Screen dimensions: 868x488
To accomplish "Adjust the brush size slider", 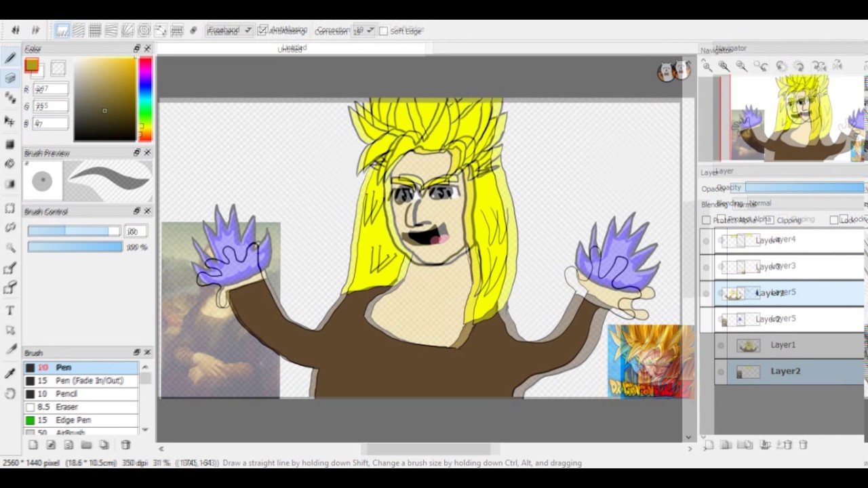I will pos(74,231).
